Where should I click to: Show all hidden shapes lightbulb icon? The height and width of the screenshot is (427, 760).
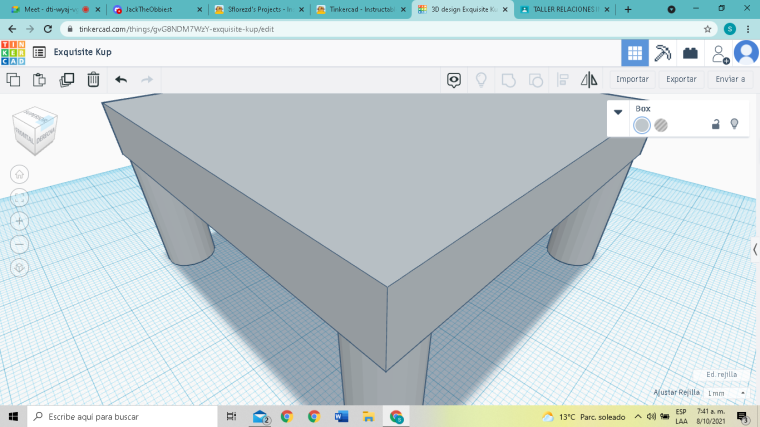point(481,80)
